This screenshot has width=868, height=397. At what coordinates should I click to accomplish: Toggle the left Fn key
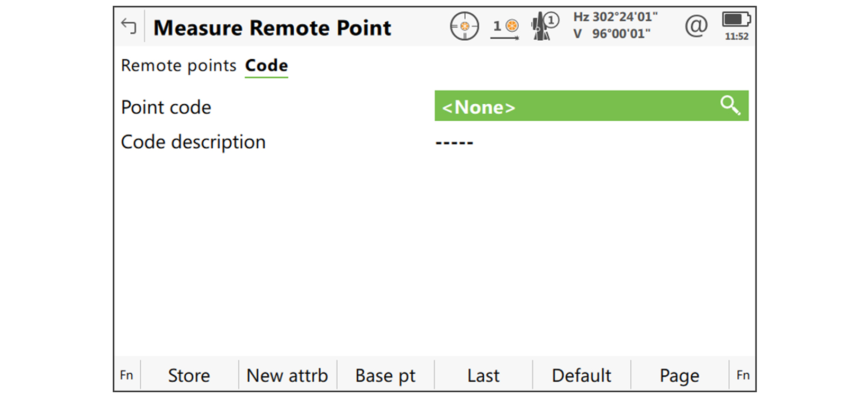[x=126, y=375]
